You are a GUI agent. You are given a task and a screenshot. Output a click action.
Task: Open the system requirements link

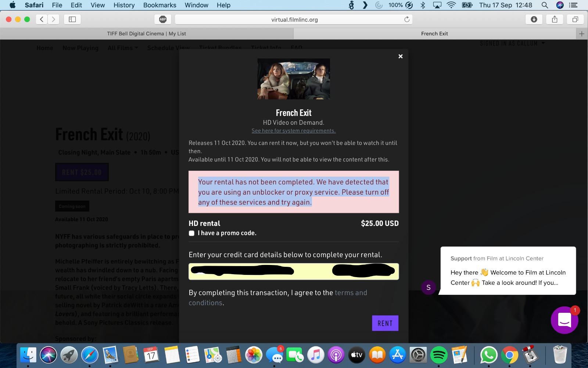pyautogui.click(x=294, y=131)
